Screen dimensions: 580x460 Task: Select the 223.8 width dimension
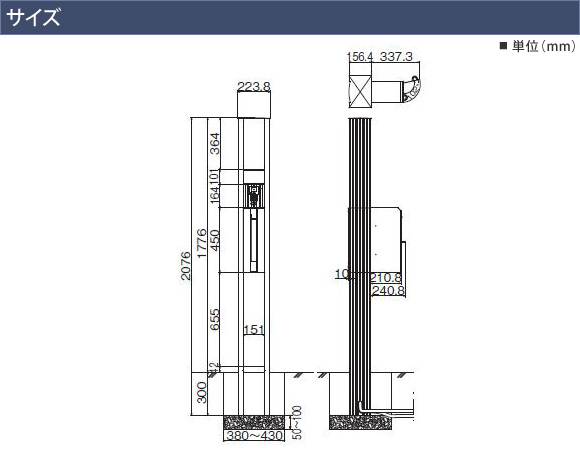pyautogui.click(x=254, y=87)
